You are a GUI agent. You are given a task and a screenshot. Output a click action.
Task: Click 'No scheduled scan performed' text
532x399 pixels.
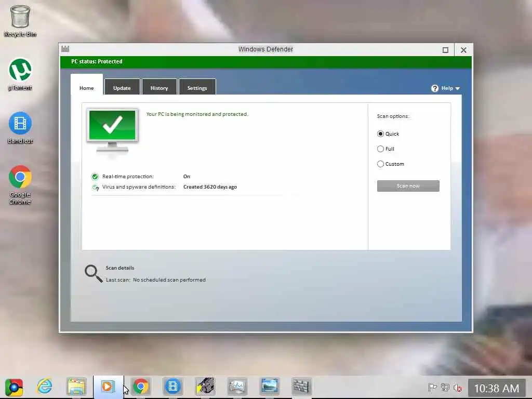(169, 280)
